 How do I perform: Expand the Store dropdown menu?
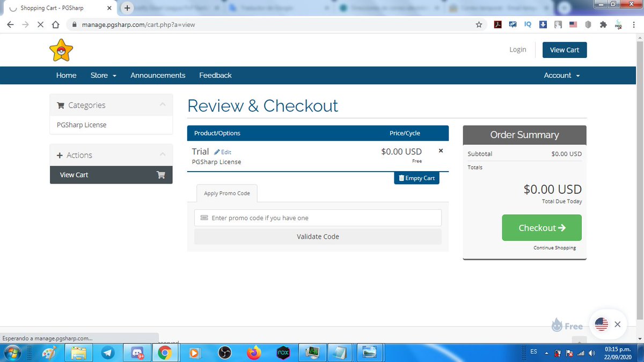click(x=104, y=76)
